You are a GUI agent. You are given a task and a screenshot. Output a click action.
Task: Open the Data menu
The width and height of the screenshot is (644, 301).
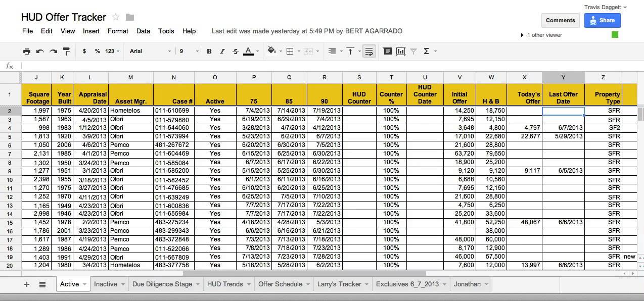[x=143, y=31]
